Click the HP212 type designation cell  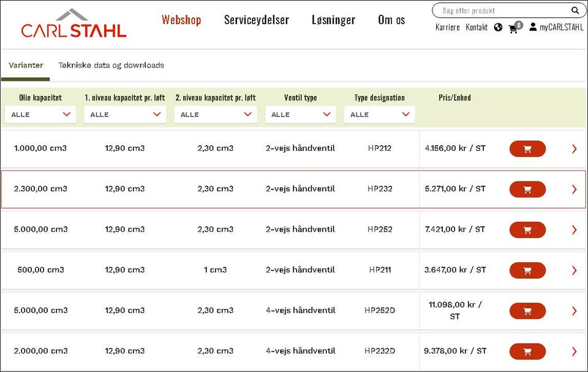point(380,148)
